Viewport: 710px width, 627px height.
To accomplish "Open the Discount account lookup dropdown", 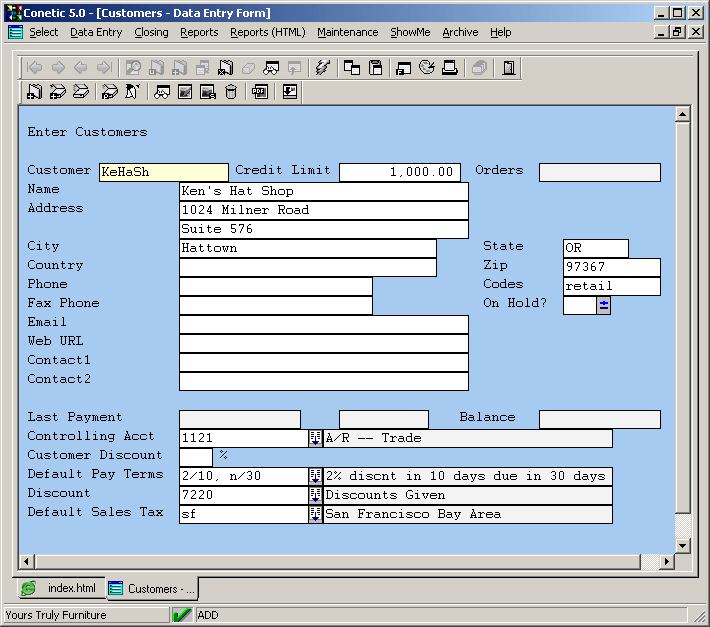I will (315, 495).
